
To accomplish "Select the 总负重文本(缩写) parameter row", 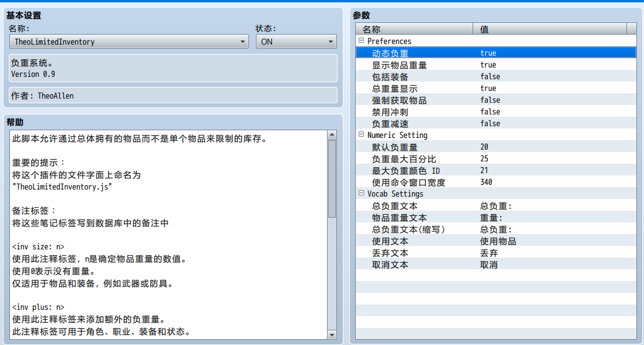I will (495, 229).
